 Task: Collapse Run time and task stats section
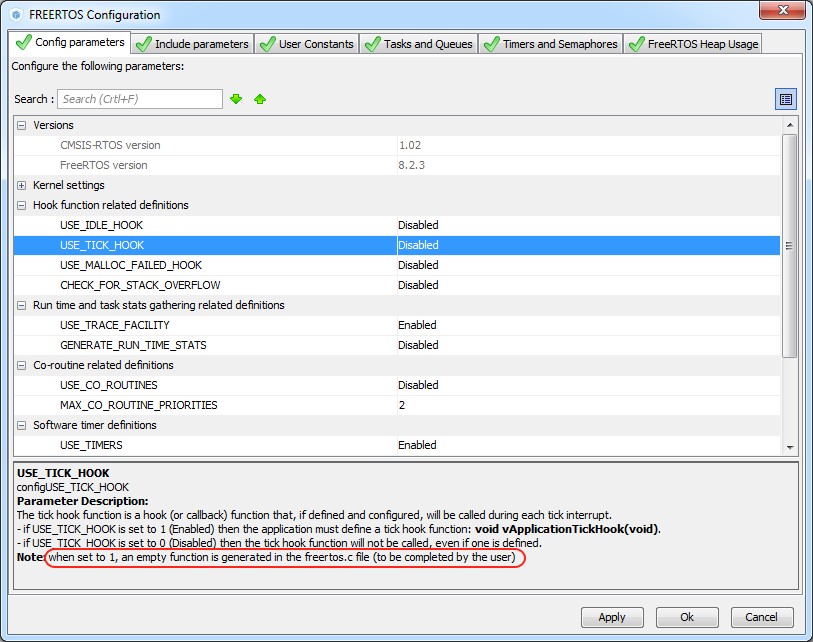[21, 305]
